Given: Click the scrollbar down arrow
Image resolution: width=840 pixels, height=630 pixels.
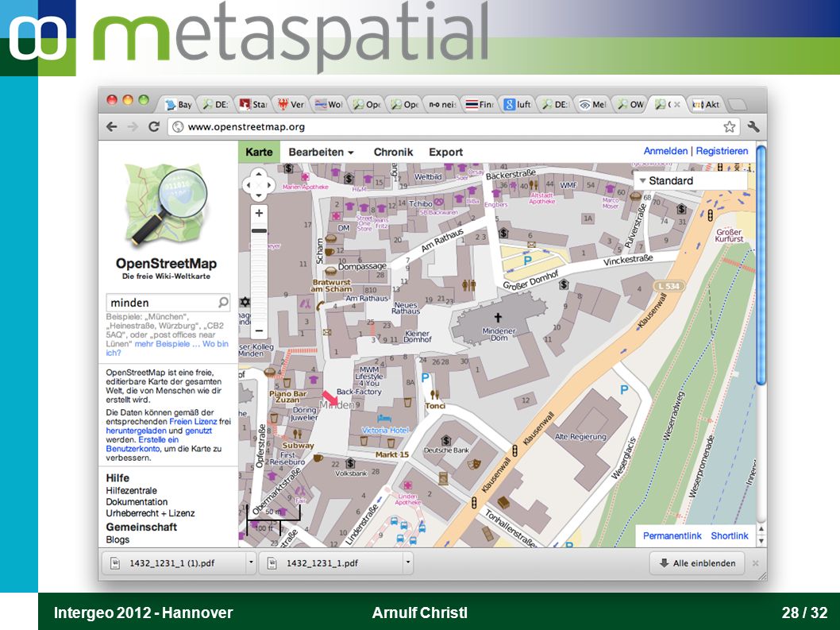Looking at the screenshot, I should (x=761, y=540).
